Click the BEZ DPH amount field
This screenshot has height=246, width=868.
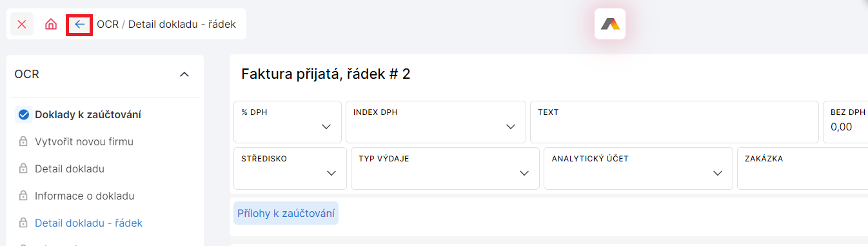pos(845,121)
